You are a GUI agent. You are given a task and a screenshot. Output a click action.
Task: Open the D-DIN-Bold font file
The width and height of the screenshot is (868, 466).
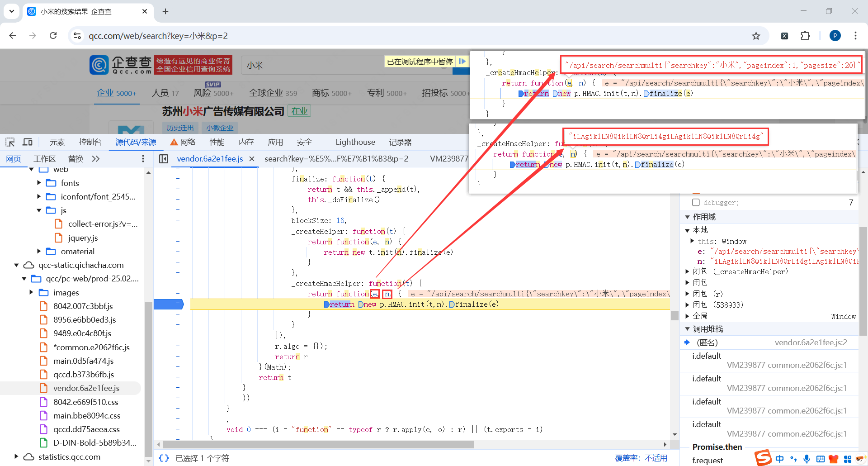(95, 443)
